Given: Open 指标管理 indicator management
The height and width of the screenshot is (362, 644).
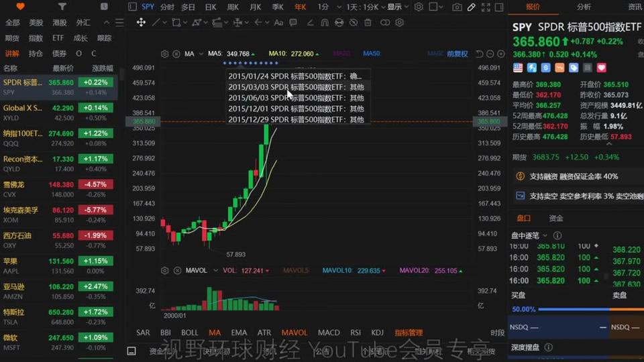Looking at the screenshot, I should click(409, 333).
